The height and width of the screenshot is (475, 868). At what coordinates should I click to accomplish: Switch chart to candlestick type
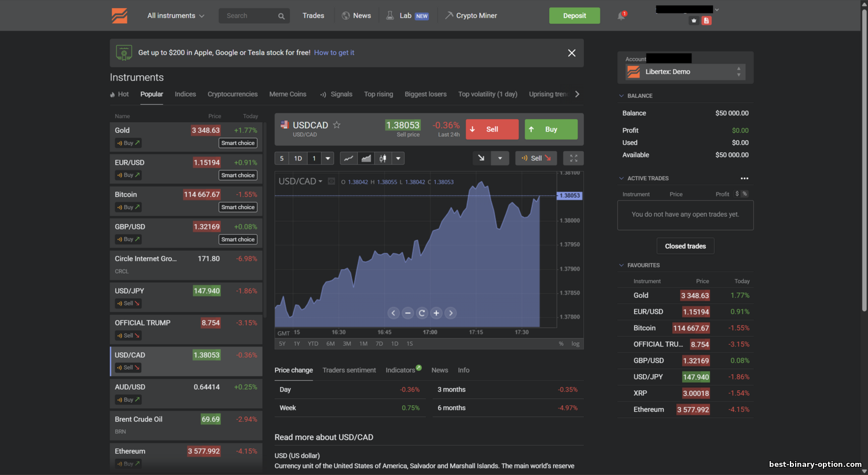tap(382, 158)
